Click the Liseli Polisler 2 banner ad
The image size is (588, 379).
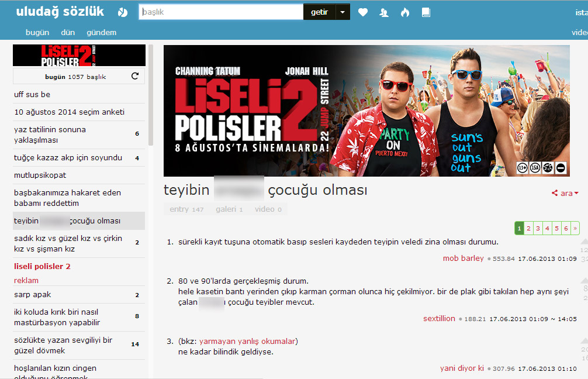(x=366, y=111)
